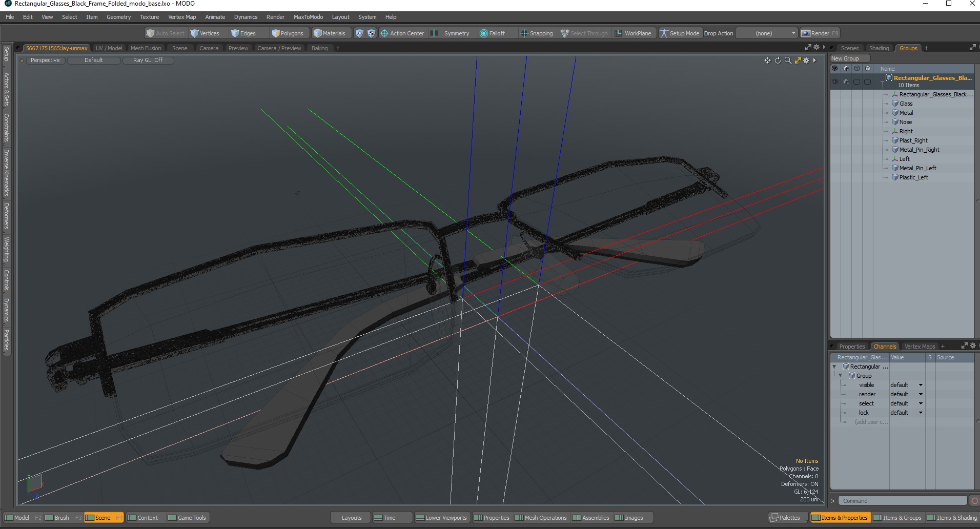The image size is (980, 529).
Task: Toggle render camera icon of Rectangular_Glasses group
Action: (x=846, y=82)
